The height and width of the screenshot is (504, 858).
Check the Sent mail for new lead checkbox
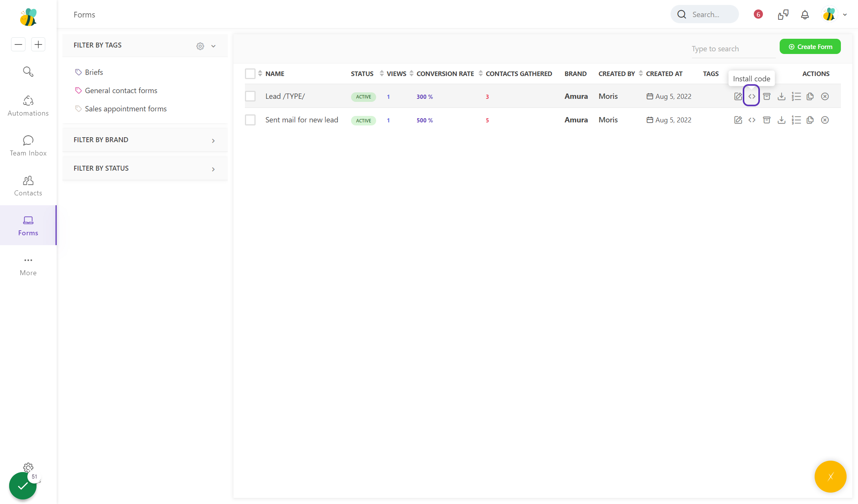coord(250,120)
